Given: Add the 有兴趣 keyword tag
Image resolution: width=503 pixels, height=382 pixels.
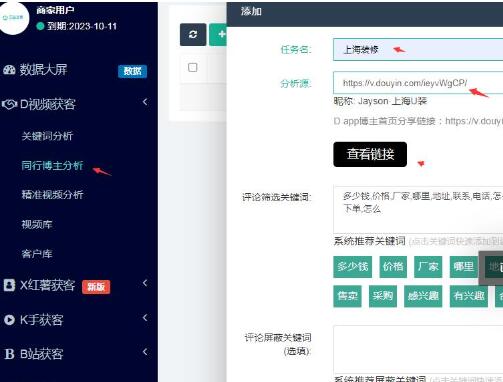Looking at the screenshot, I should click(x=469, y=296).
